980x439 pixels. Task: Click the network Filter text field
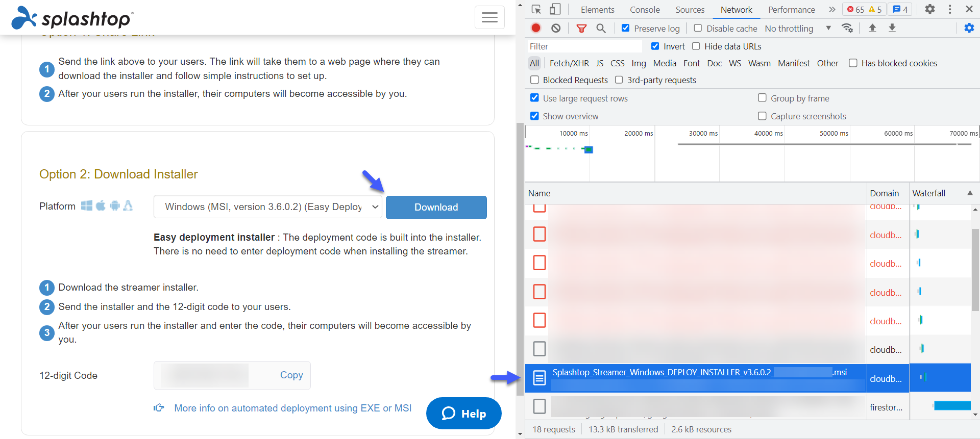[584, 46]
